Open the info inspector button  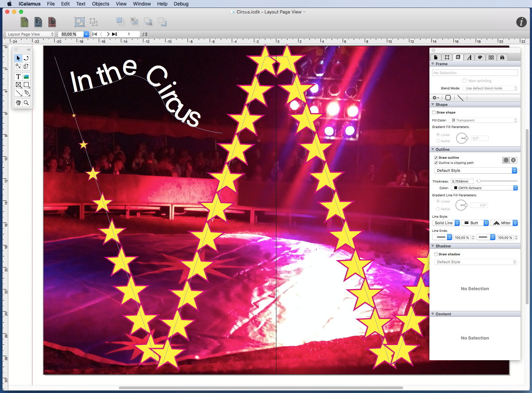[x=521, y=22]
